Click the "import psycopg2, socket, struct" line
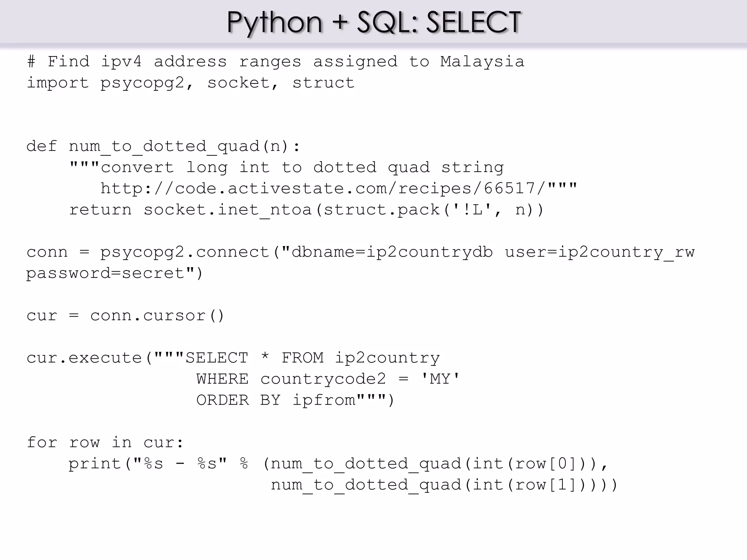 (190, 83)
